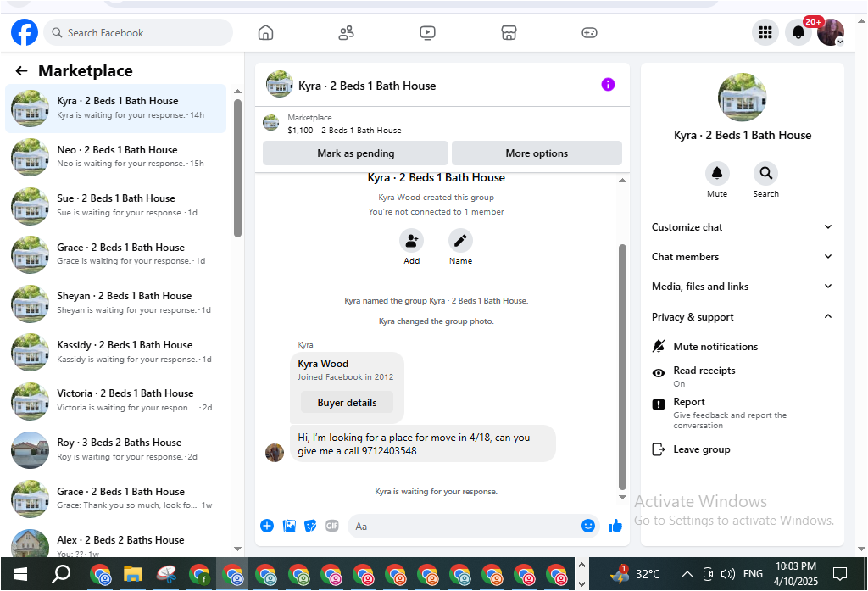Open Alex 2 Beds 2 Baths conversation
The height and width of the screenshot is (591, 868).
pyautogui.click(x=115, y=543)
